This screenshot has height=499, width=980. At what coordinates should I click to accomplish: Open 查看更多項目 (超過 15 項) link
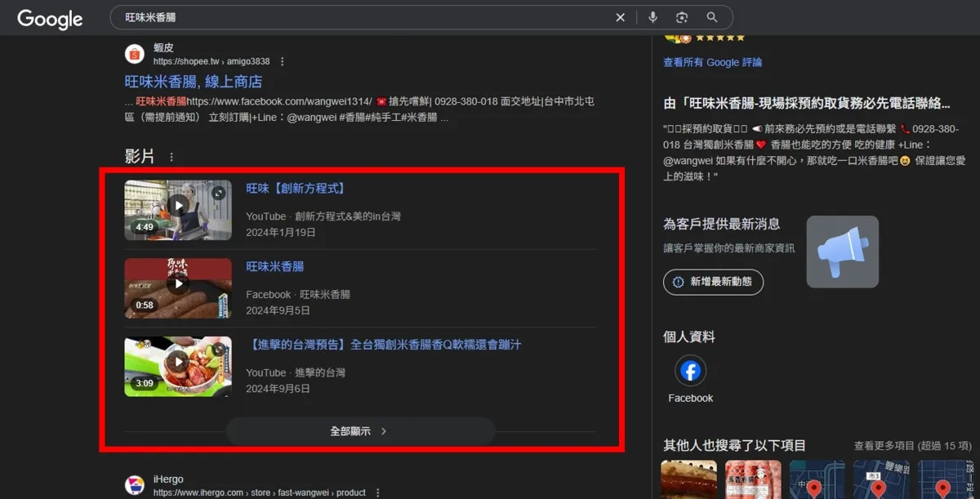(912, 446)
